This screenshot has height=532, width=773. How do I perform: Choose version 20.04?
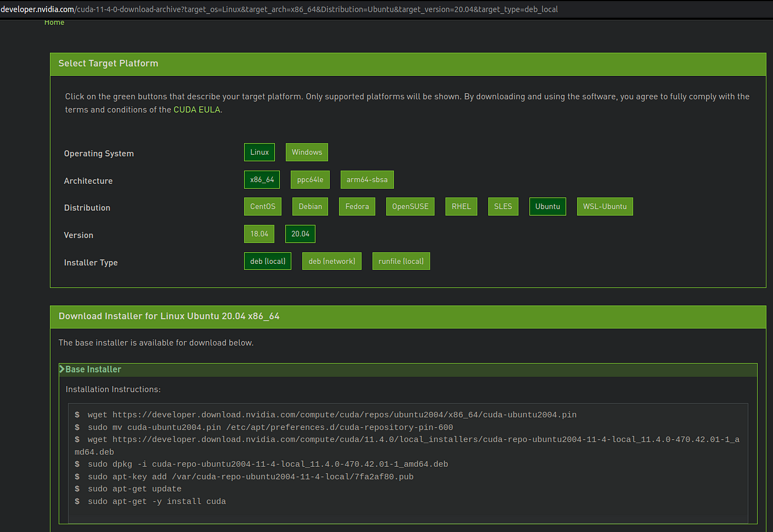pos(300,234)
